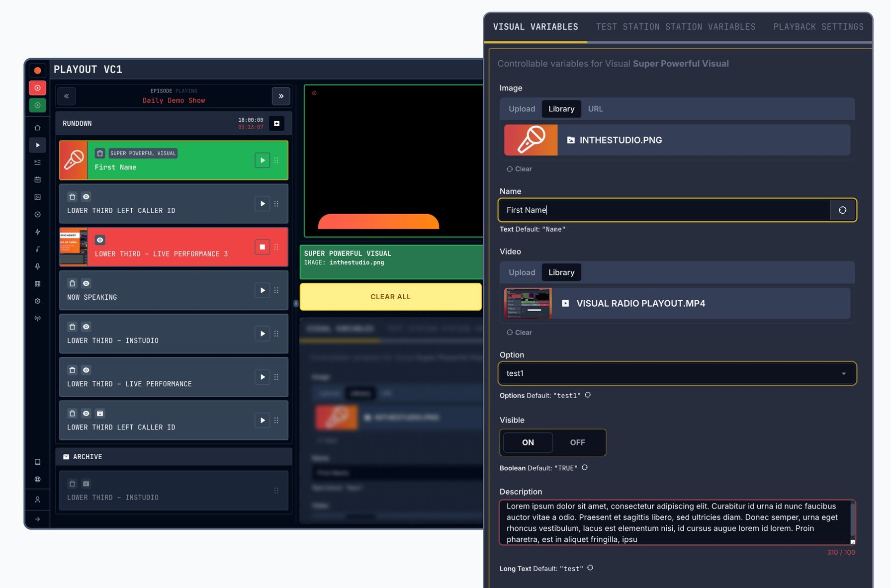Set Visible toggle to ON
Screen dimensions: 891x588
tap(528, 442)
